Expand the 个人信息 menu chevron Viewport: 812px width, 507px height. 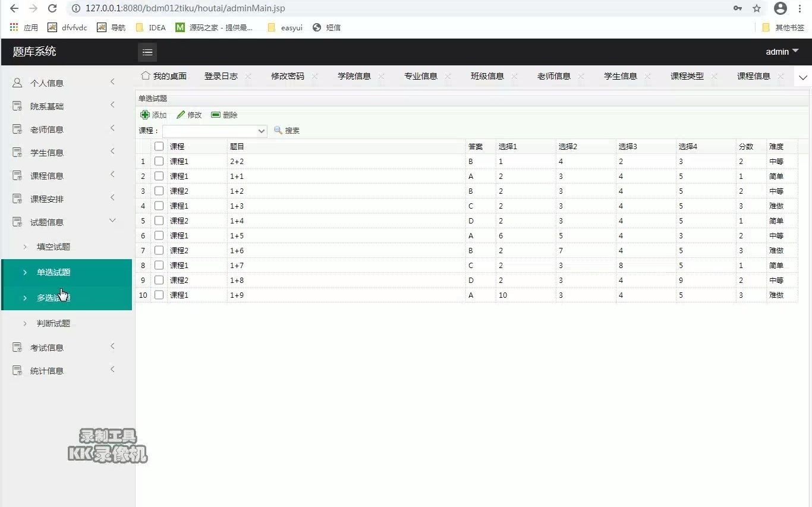112,81
